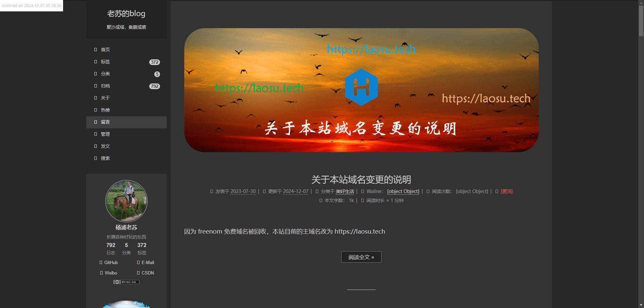644x308 pixels.
Task: Open the GitHub profile icon
Action: click(x=101, y=262)
